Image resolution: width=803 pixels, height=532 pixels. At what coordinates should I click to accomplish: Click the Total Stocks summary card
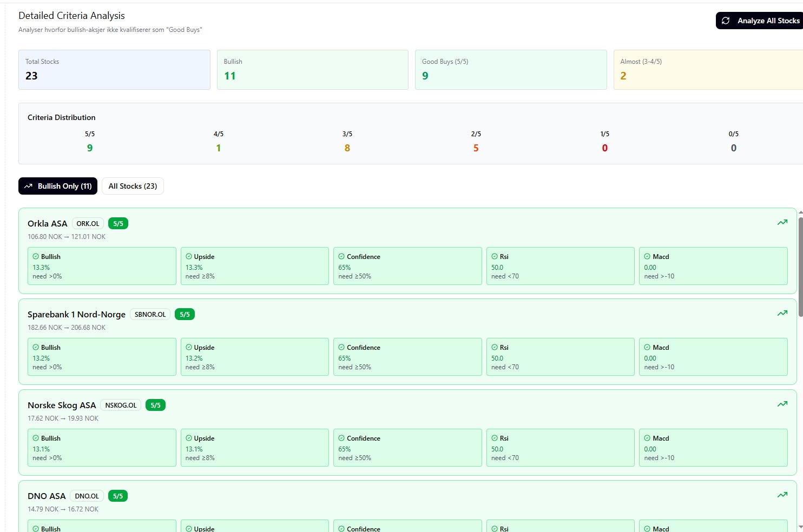click(x=114, y=70)
